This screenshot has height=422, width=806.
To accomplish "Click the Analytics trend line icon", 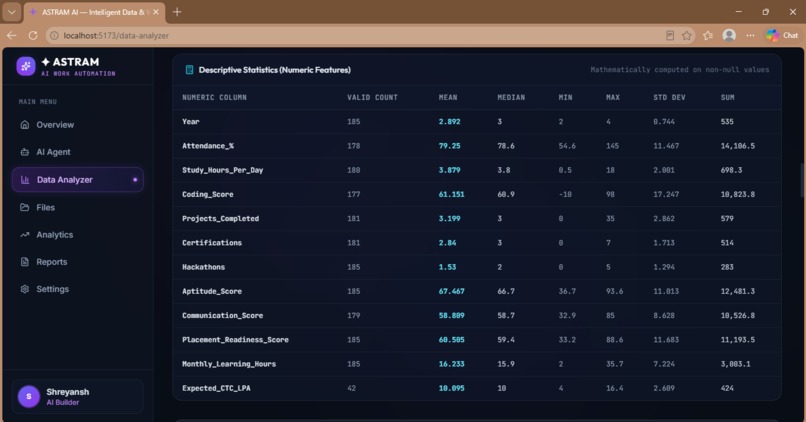I will click(25, 235).
